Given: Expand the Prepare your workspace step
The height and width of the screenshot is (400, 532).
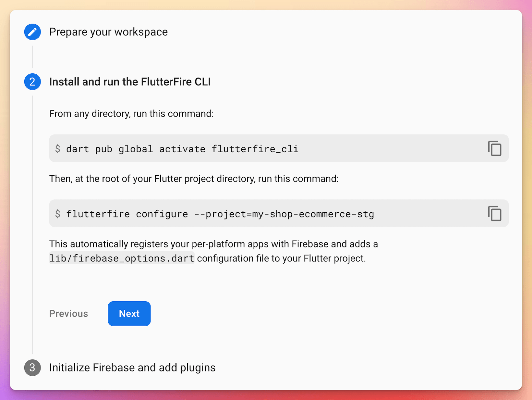Looking at the screenshot, I should pos(108,32).
